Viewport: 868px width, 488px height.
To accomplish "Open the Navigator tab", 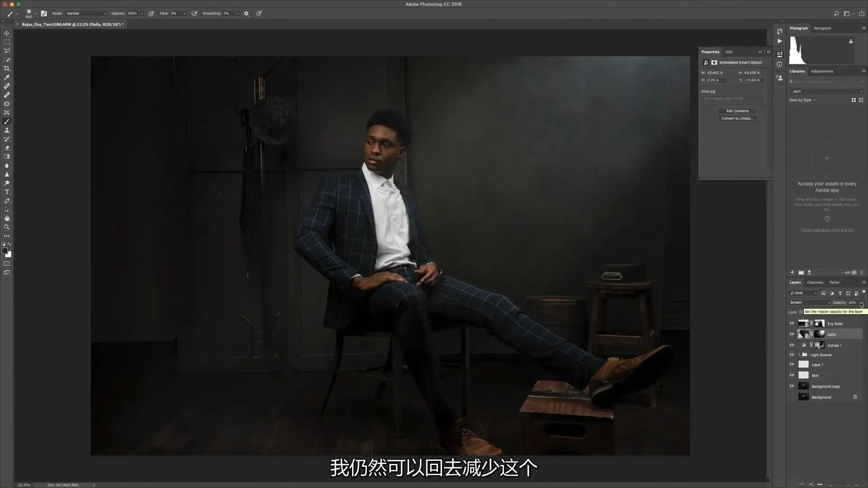I will (822, 28).
